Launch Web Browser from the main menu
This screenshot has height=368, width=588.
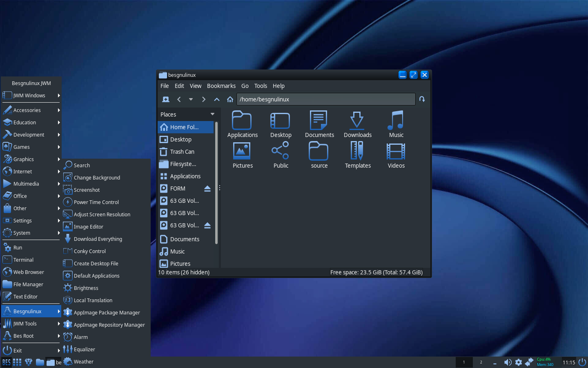click(x=31, y=272)
